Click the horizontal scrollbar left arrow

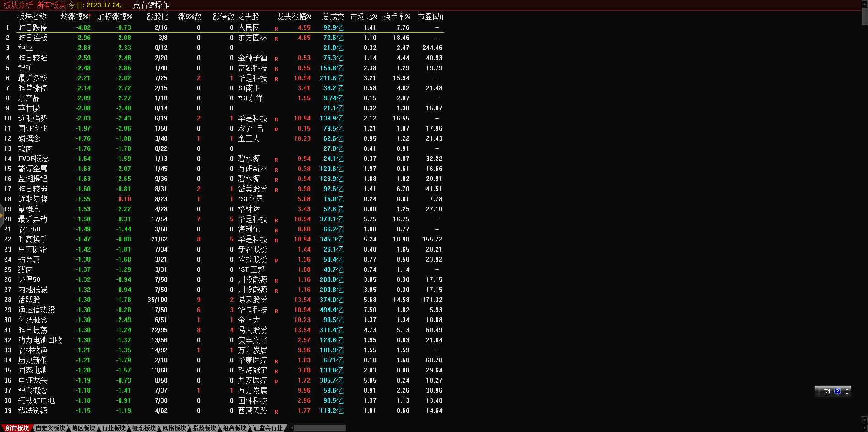[292, 428]
